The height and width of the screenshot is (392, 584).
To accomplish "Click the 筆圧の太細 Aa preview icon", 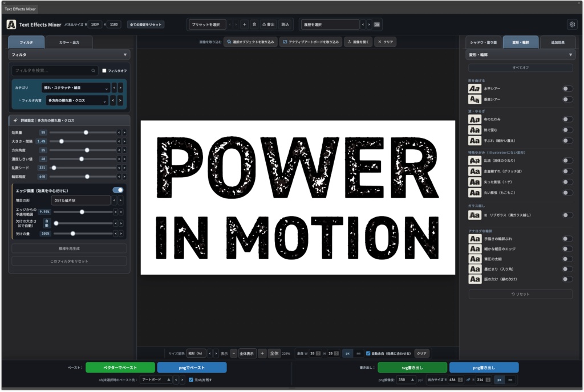I will 474,259.
